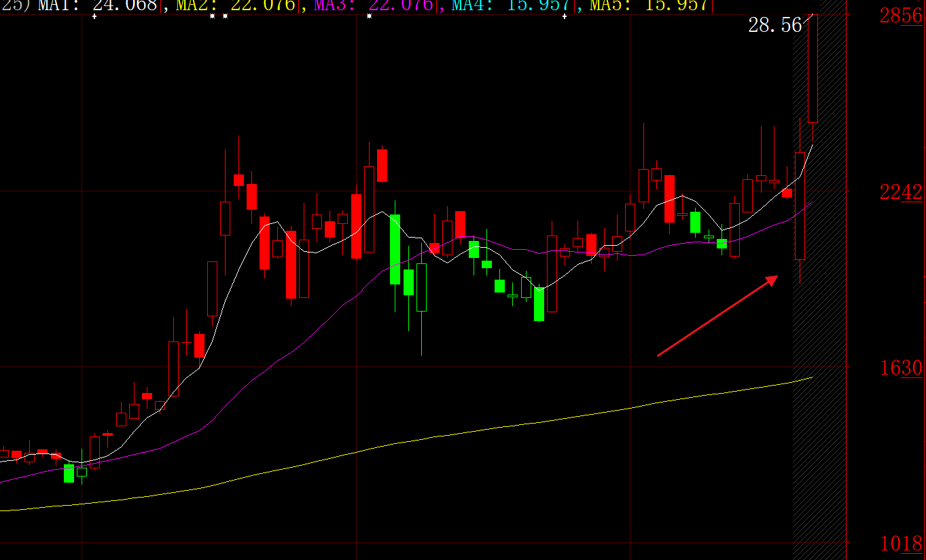
Task: Click the MA1: 24.068 indicator label
Action: pos(97,5)
